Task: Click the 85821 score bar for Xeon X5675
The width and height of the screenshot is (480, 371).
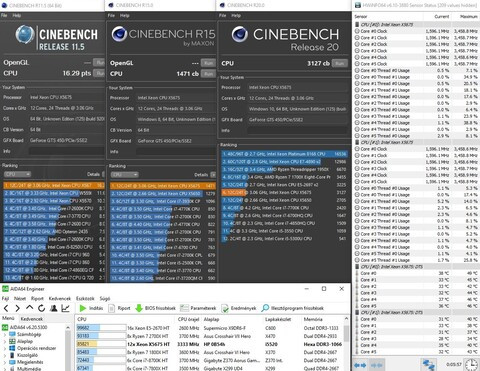Action: pos(101,344)
